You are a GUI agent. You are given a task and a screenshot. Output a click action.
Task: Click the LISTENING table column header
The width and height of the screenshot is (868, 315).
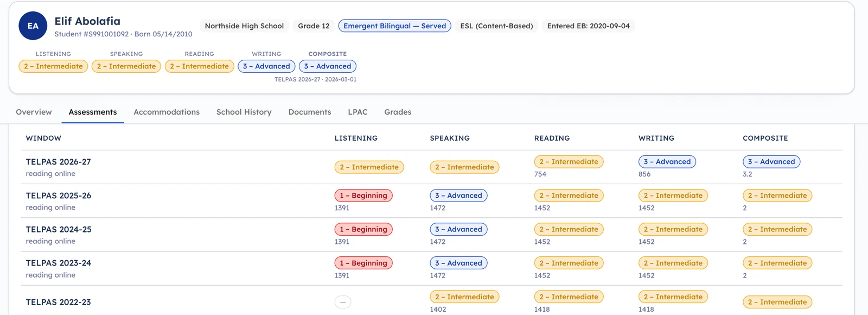[x=356, y=138]
